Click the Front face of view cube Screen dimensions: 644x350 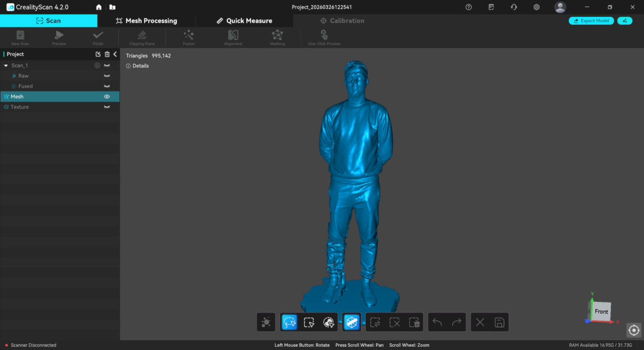(601, 311)
